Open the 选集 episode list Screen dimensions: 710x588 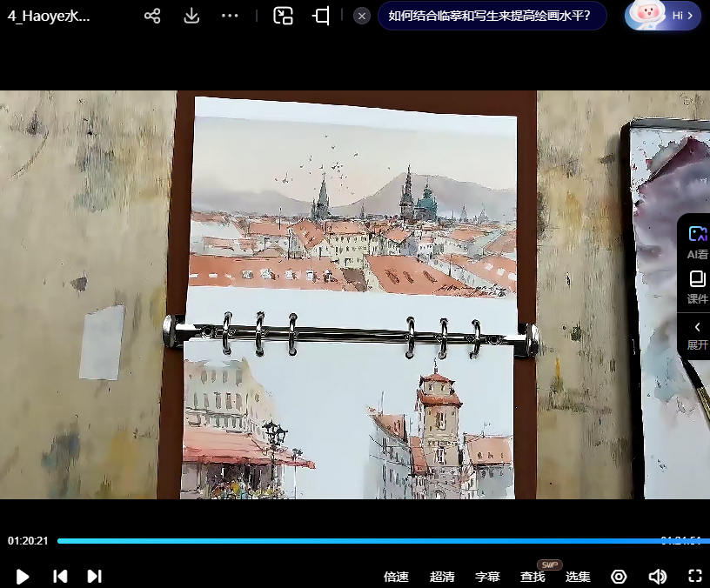pyautogui.click(x=578, y=576)
